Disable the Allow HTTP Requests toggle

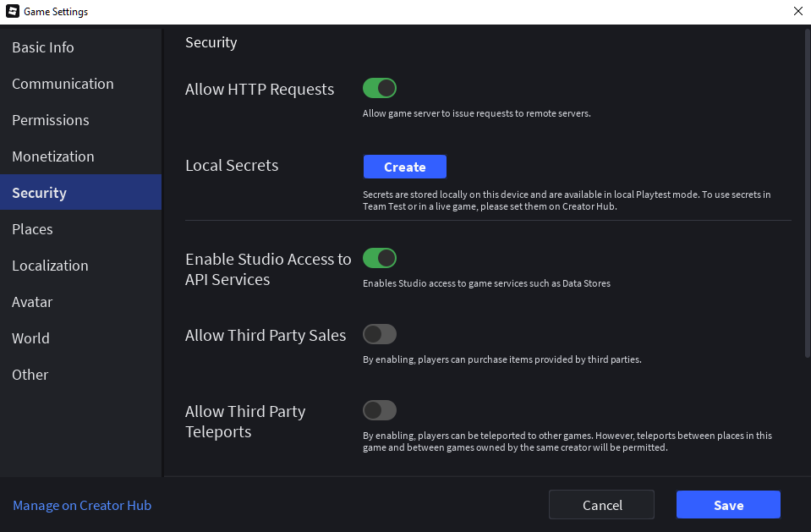coord(380,88)
